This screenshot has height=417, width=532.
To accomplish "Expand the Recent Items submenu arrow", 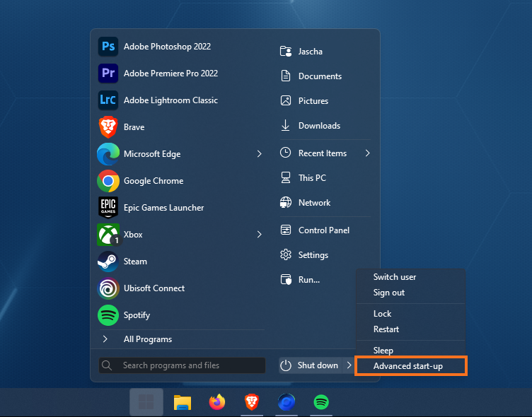I will (x=367, y=153).
